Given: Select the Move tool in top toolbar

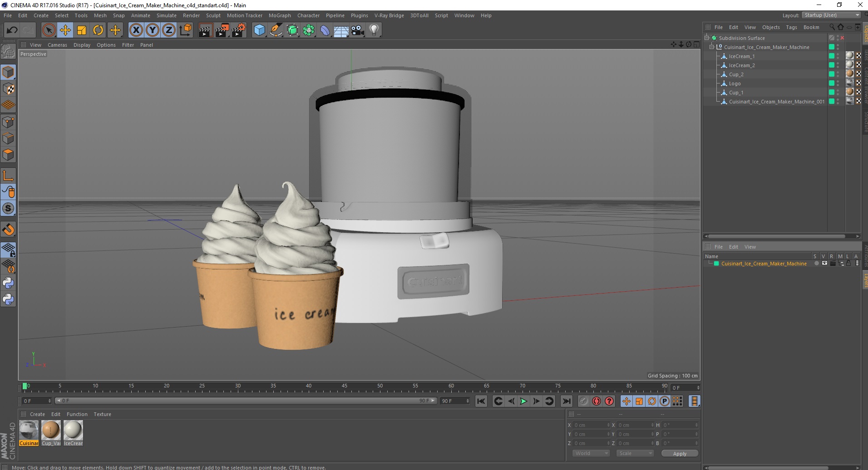Looking at the screenshot, I should pyautogui.click(x=65, y=30).
